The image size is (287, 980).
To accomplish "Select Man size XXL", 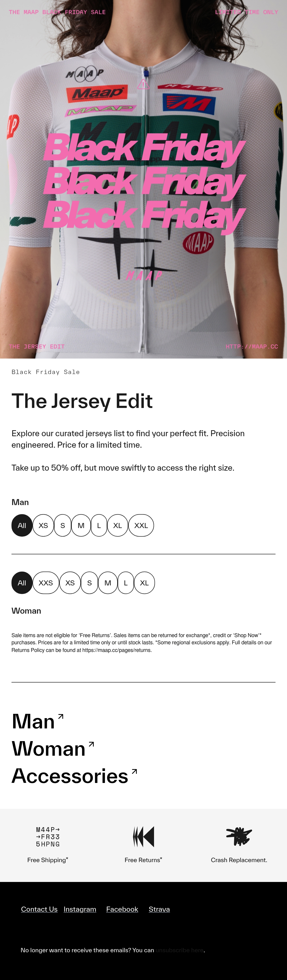I will 141,525.
